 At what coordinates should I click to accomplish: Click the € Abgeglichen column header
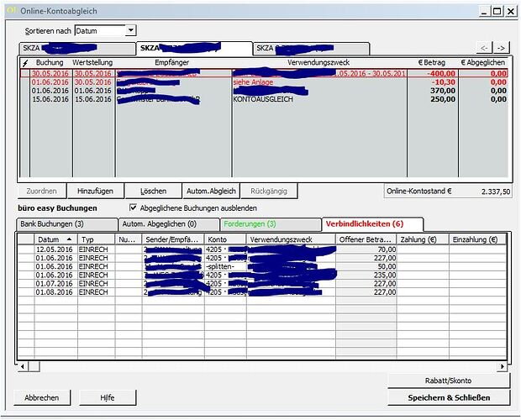point(483,62)
